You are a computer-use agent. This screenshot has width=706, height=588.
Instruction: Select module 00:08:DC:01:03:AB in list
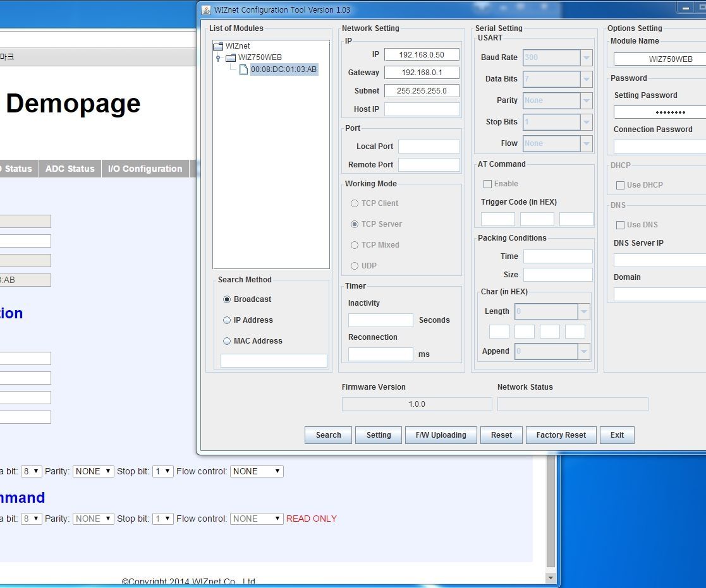tap(284, 69)
